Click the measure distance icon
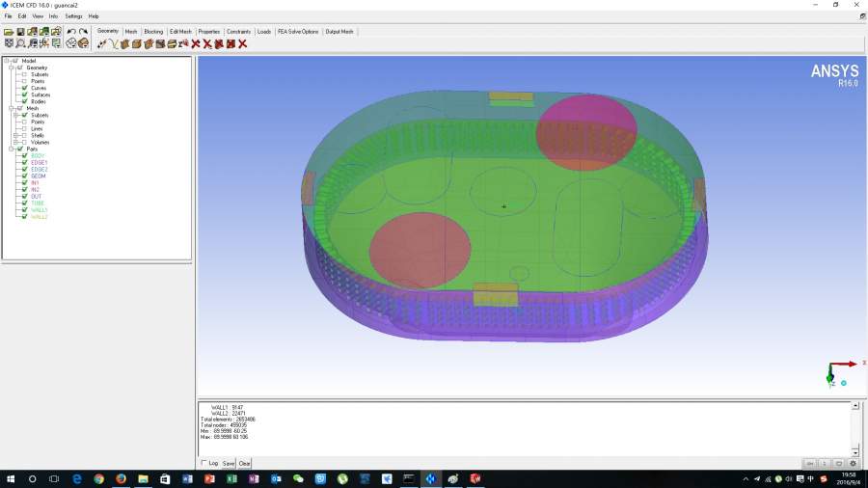 (x=33, y=43)
